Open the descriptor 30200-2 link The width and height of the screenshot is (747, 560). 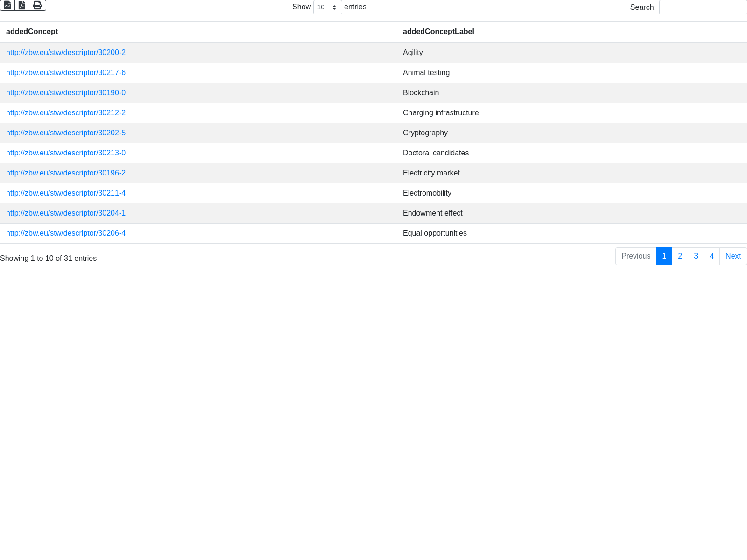[66, 53]
